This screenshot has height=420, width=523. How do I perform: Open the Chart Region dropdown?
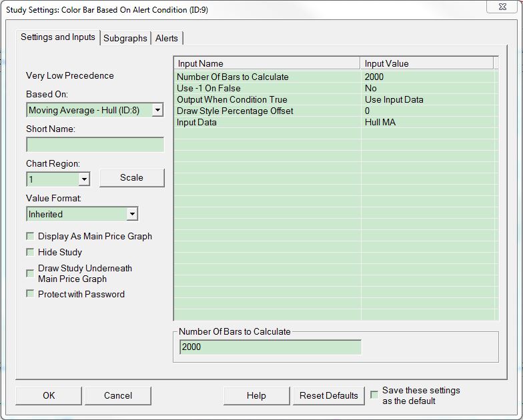pos(84,179)
